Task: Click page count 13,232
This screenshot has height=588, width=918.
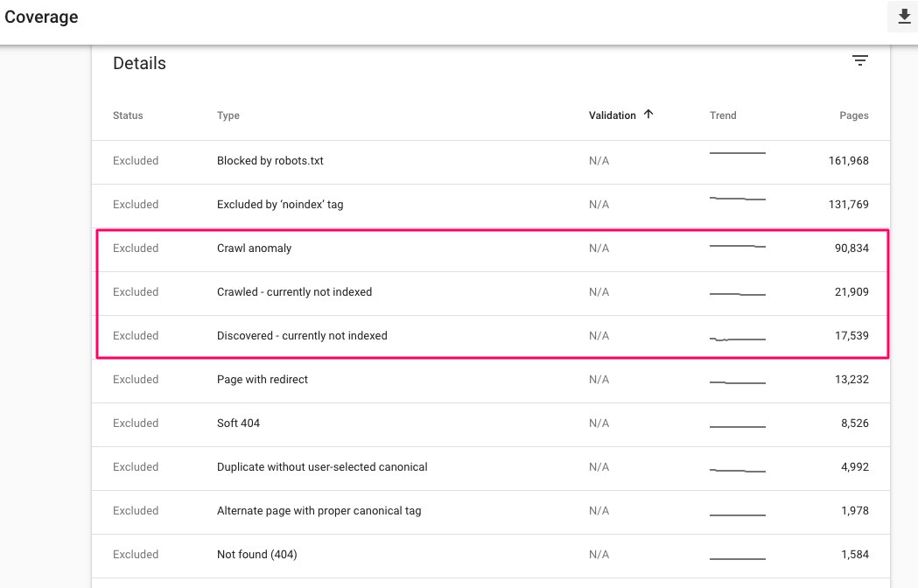Action: click(x=851, y=380)
